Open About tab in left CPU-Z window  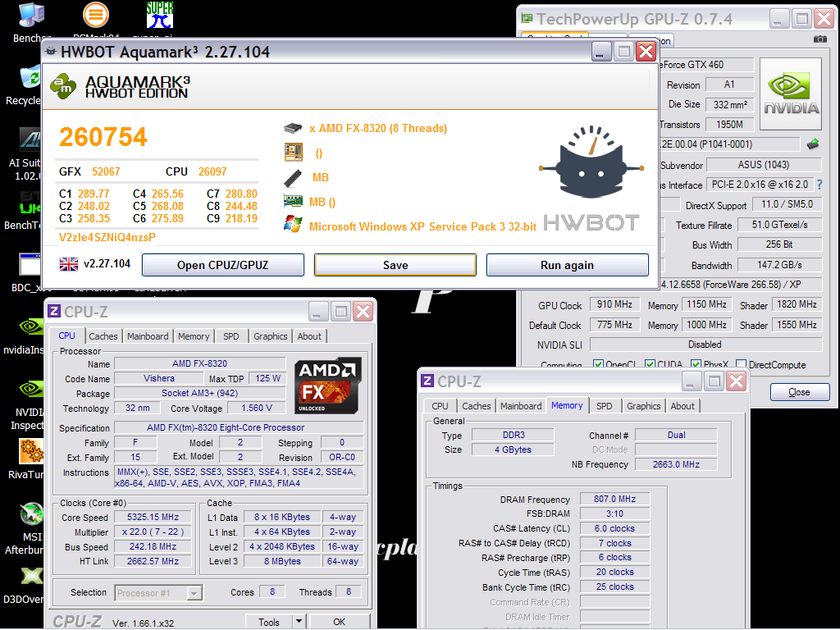pos(309,336)
